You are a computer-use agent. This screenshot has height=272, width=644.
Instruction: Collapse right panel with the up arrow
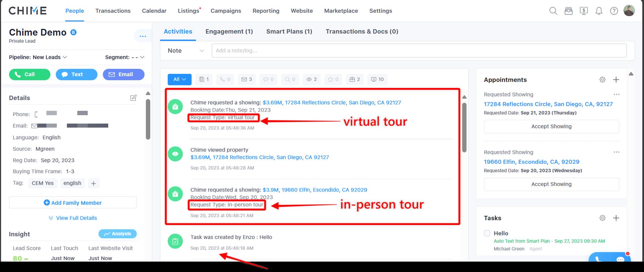click(x=631, y=74)
